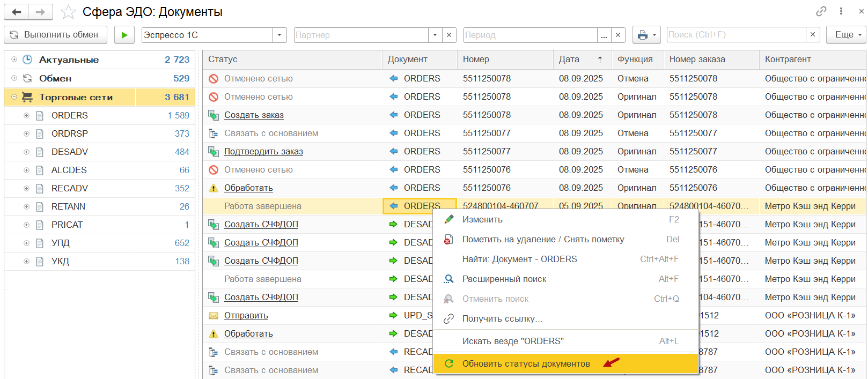This screenshot has width=868, height=379.
Task: Select Обновить статусы документов menu item
Action: 565,363
